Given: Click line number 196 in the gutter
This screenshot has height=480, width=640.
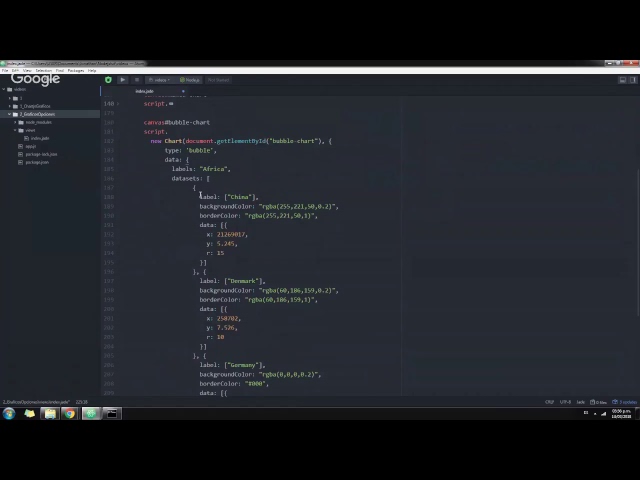Looking at the screenshot, I should tap(109, 272).
